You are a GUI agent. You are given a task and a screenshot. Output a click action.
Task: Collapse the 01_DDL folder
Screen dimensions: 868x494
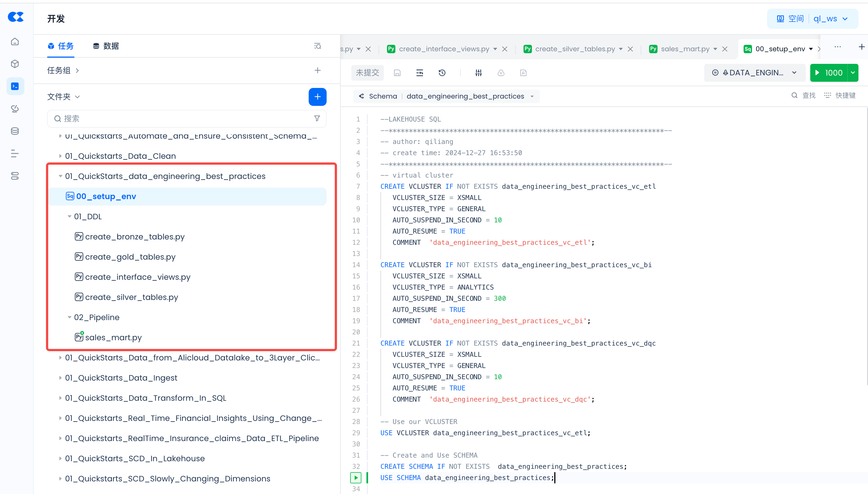tap(69, 216)
